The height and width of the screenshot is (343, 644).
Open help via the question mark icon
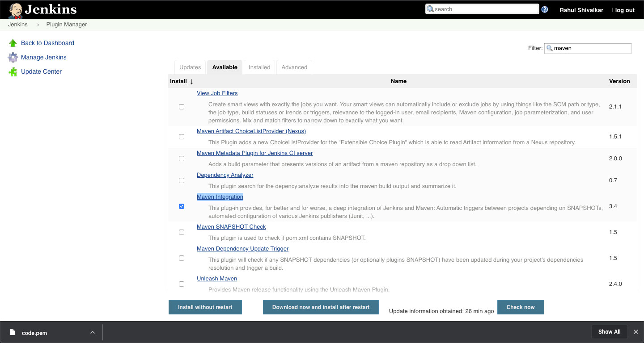(545, 9)
